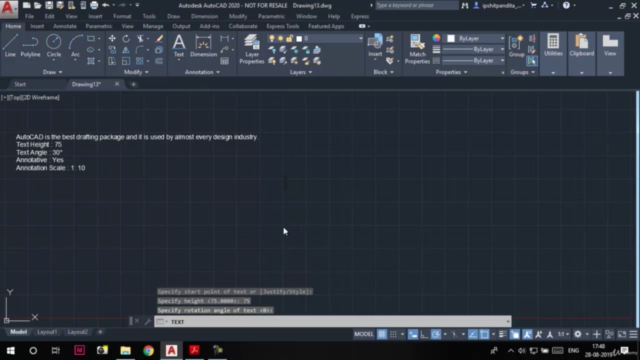Screen dimensions: 640x360
Task: Open the Format menu
Action: click(122, 16)
